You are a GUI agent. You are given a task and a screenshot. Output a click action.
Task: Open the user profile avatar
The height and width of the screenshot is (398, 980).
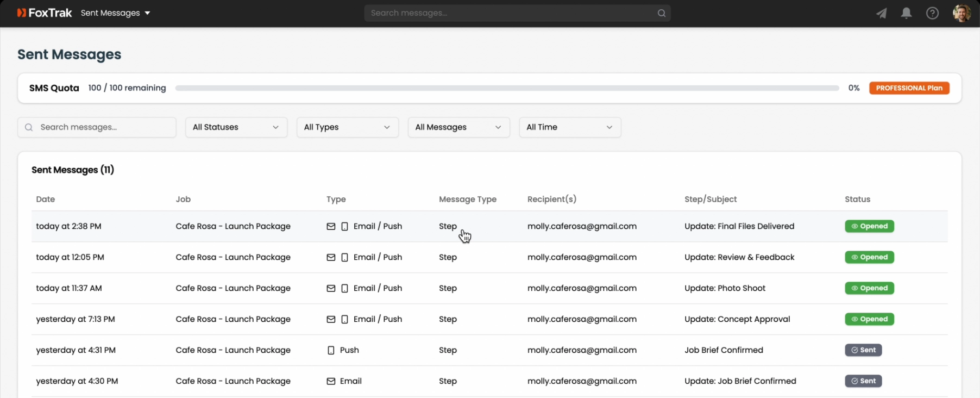click(x=962, y=13)
